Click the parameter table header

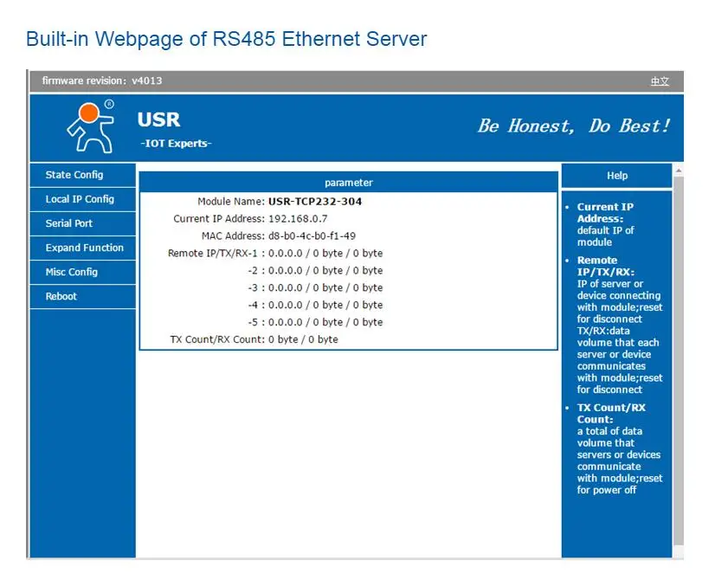click(348, 183)
